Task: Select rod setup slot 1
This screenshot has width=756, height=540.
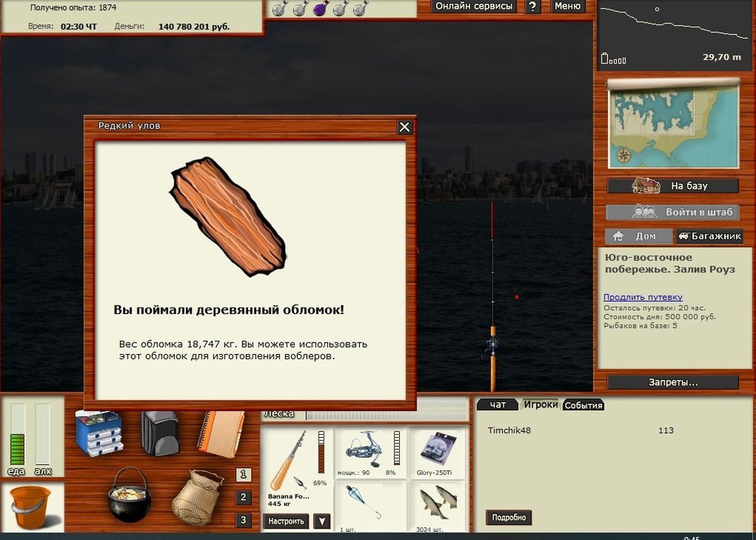Action: (x=243, y=475)
